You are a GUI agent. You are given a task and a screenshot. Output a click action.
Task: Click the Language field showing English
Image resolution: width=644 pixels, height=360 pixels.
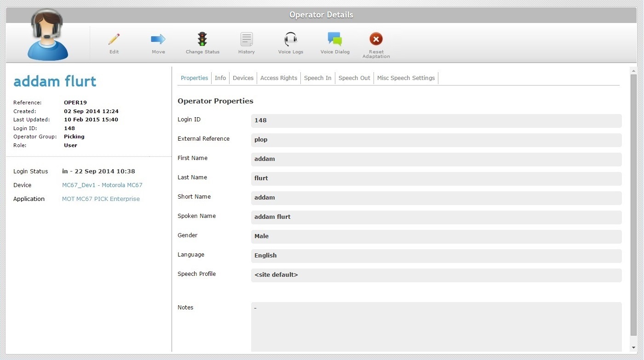coord(436,256)
